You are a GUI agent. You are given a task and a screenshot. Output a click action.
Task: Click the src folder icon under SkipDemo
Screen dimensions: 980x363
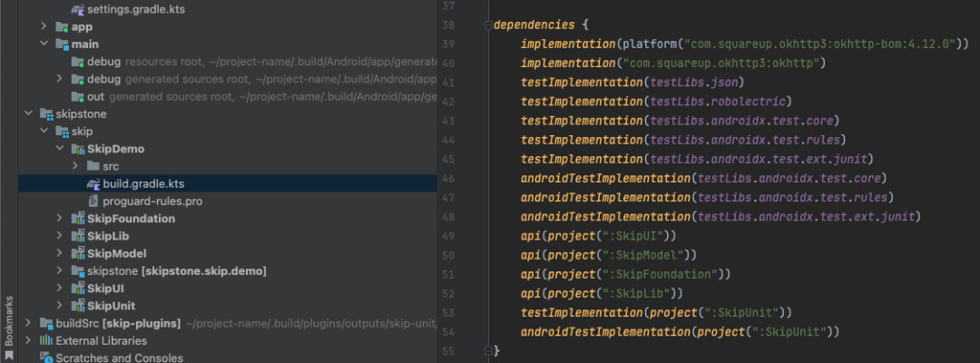(93, 166)
